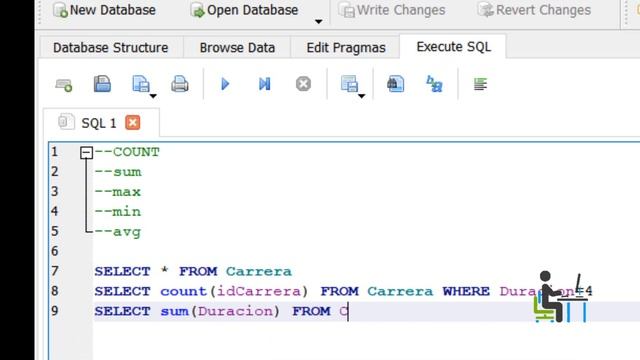This screenshot has width=640, height=360.
Task: Click the SQL 1 tab page icon
Action: coord(66,122)
